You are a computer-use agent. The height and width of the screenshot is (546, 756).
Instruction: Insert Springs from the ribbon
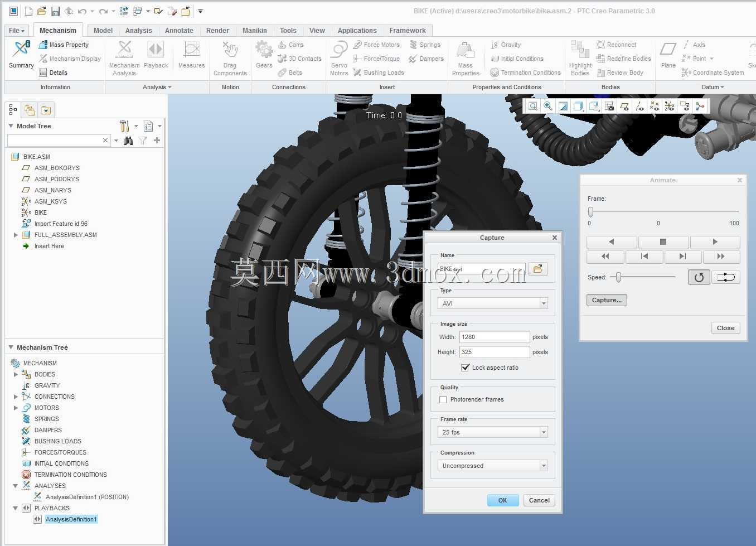tap(425, 45)
